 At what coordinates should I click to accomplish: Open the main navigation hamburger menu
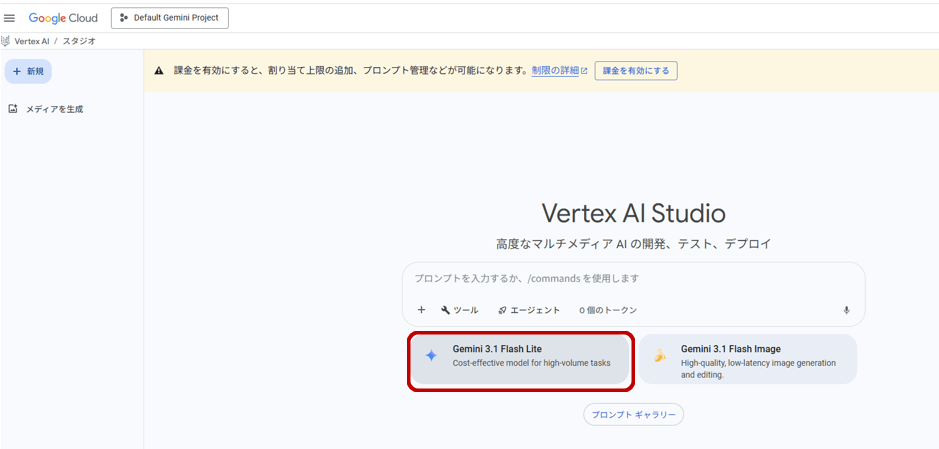point(10,18)
